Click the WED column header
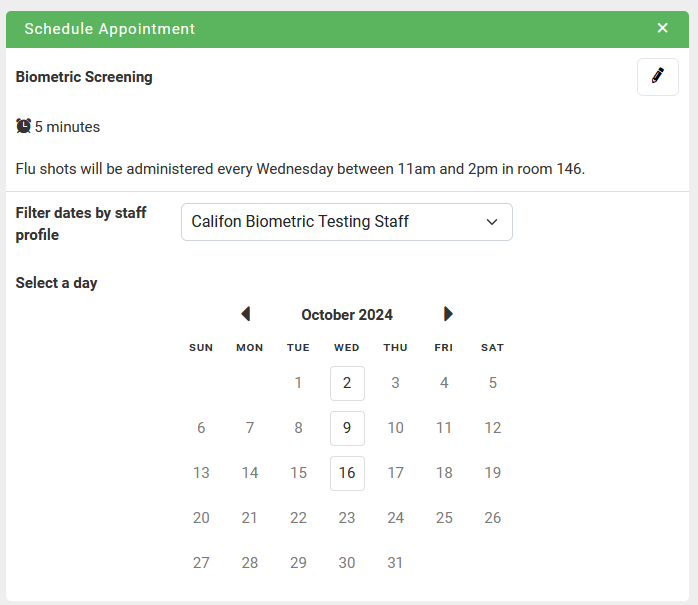Screen dimensions: 698x605 tap(347, 348)
